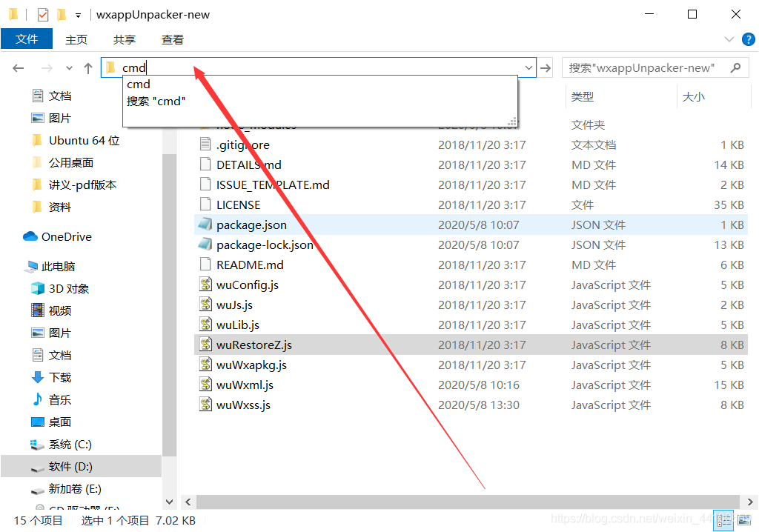Switch to the 主页 ribbon tab
This screenshot has width=759, height=532.
(76, 40)
